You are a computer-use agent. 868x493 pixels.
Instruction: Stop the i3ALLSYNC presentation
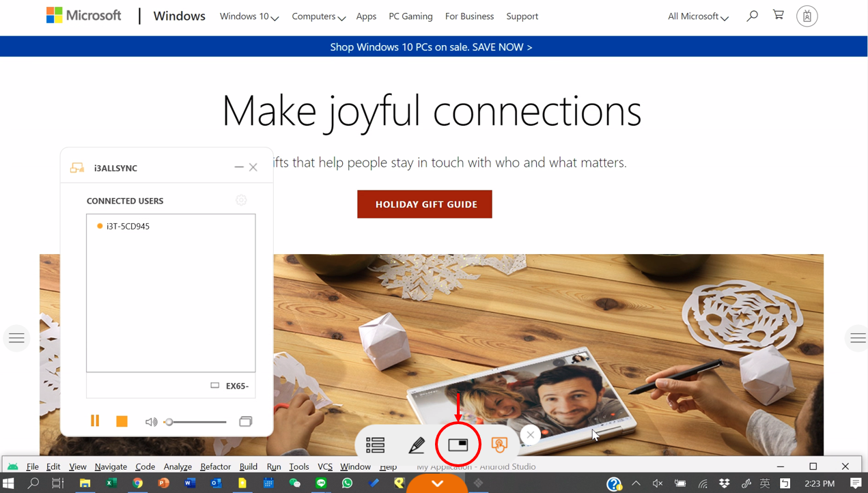click(122, 421)
